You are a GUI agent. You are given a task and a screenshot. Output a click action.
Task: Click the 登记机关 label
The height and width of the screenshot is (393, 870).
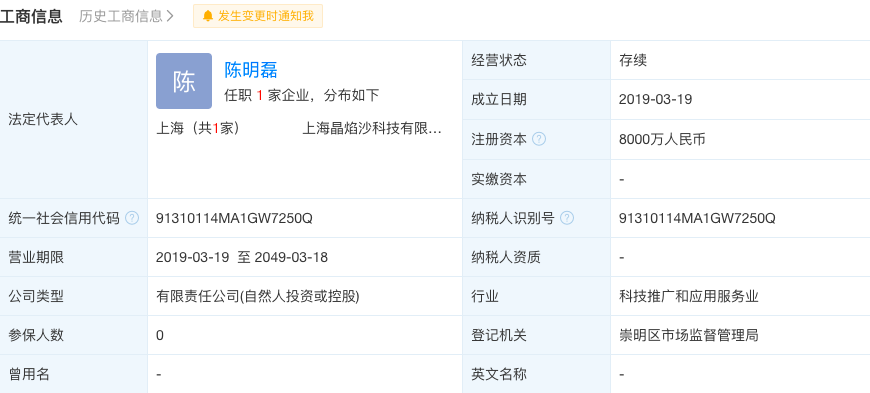pyautogui.click(x=499, y=335)
